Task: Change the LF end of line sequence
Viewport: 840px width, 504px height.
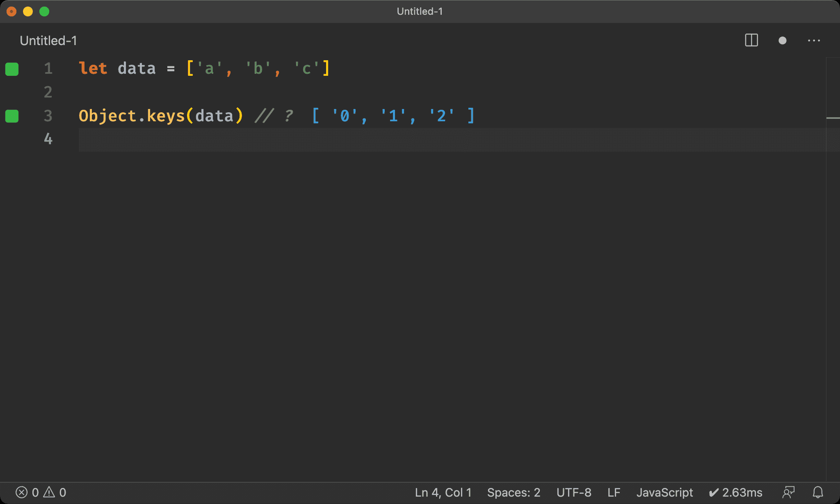Action: (x=614, y=492)
